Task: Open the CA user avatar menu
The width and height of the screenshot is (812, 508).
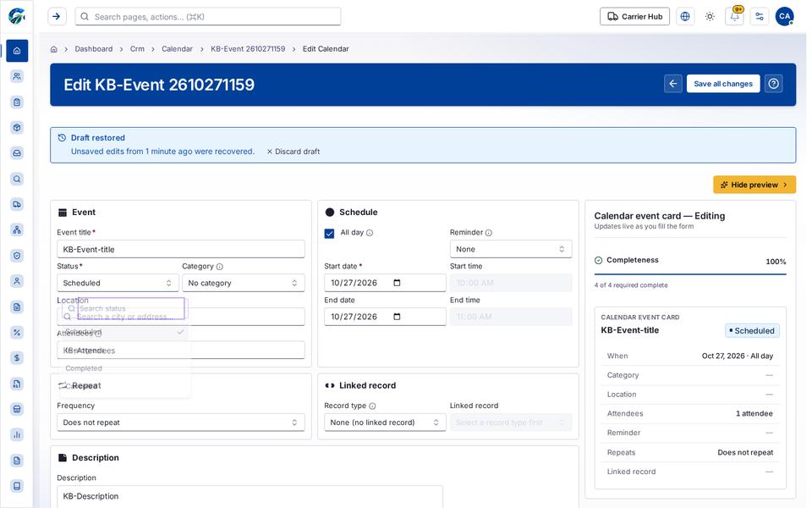Action: point(784,17)
